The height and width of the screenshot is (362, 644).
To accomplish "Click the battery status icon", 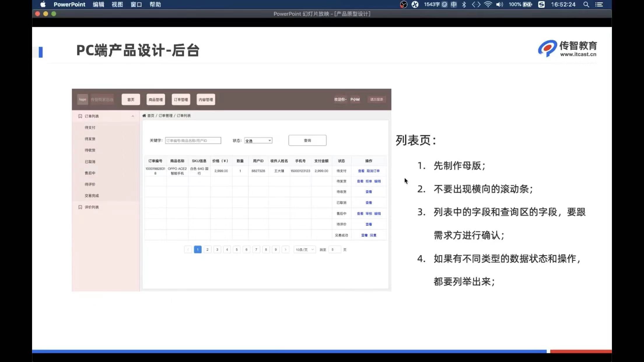I will pyautogui.click(x=527, y=4).
